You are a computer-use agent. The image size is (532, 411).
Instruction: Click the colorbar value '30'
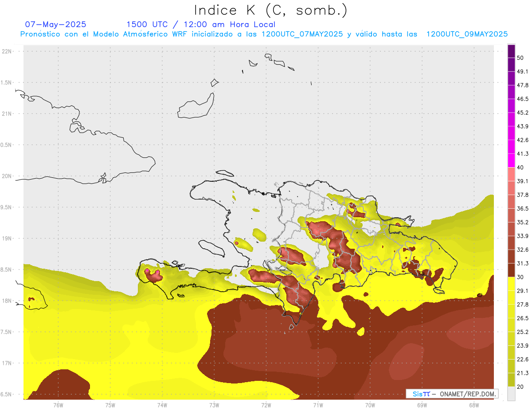point(520,277)
